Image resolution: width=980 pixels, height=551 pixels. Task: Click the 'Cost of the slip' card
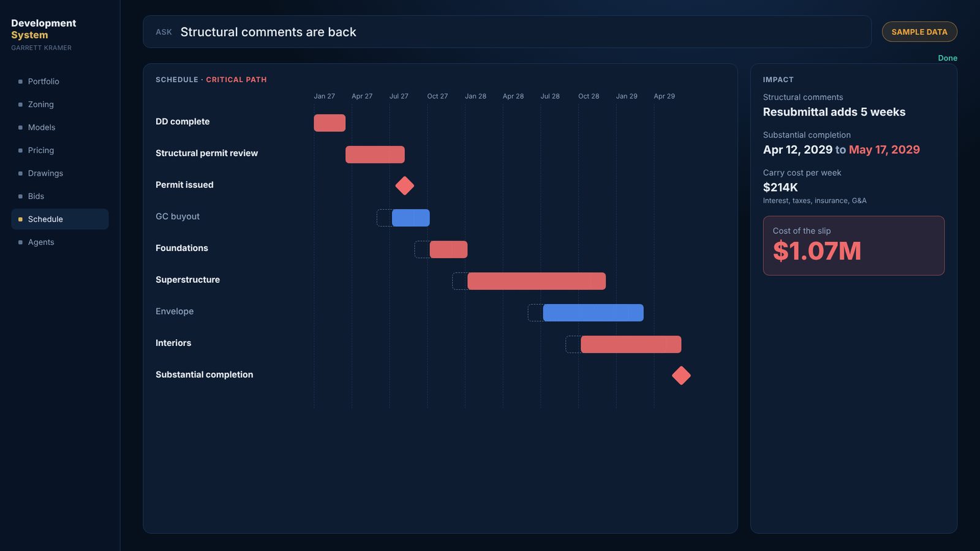coord(854,246)
